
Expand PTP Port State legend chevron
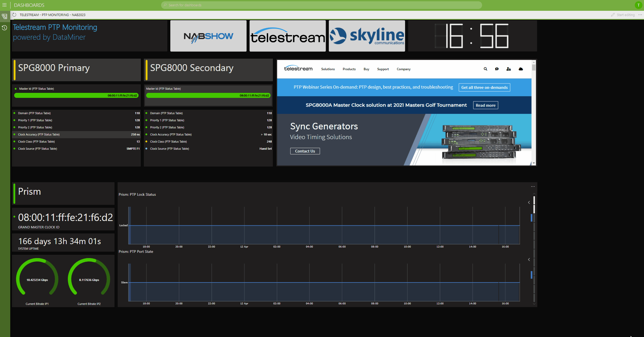pos(529,259)
